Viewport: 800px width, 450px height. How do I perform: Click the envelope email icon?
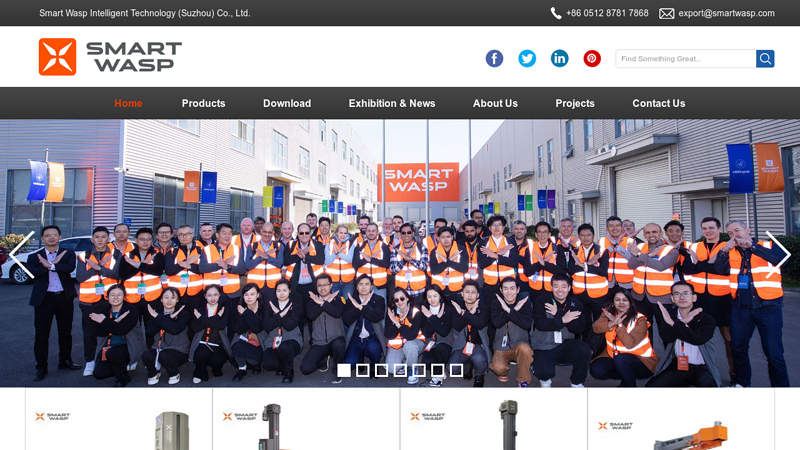666,13
